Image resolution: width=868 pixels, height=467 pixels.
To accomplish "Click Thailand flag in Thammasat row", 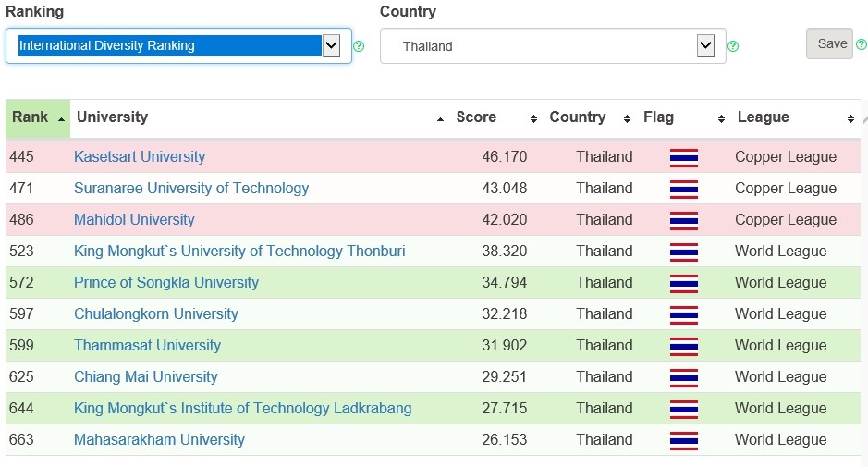I will pos(684,347).
